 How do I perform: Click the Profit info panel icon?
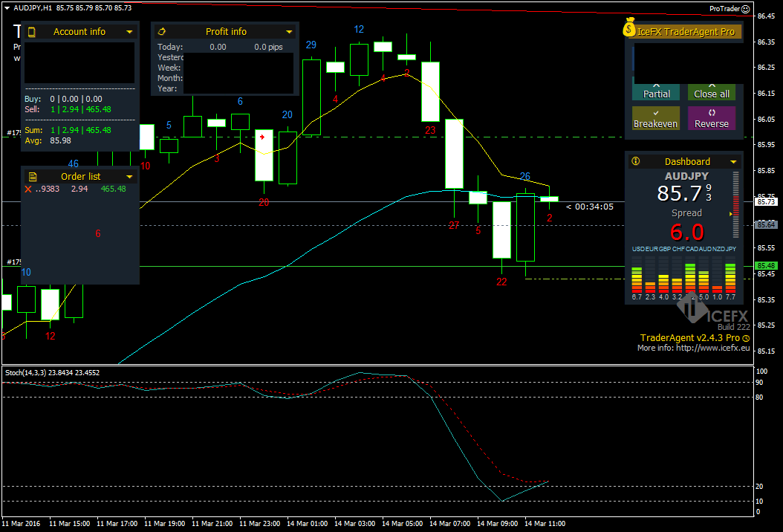pyautogui.click(x=162, y=31)
